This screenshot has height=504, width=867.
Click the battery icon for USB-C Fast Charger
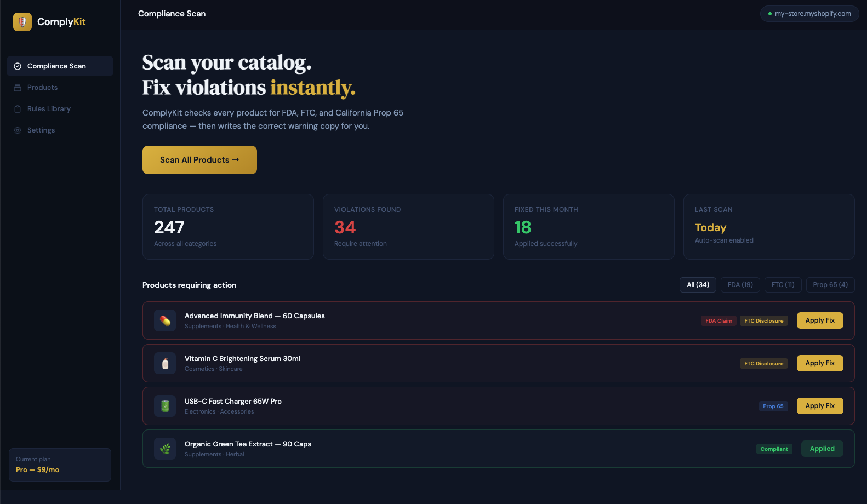[x=165, y=406]
